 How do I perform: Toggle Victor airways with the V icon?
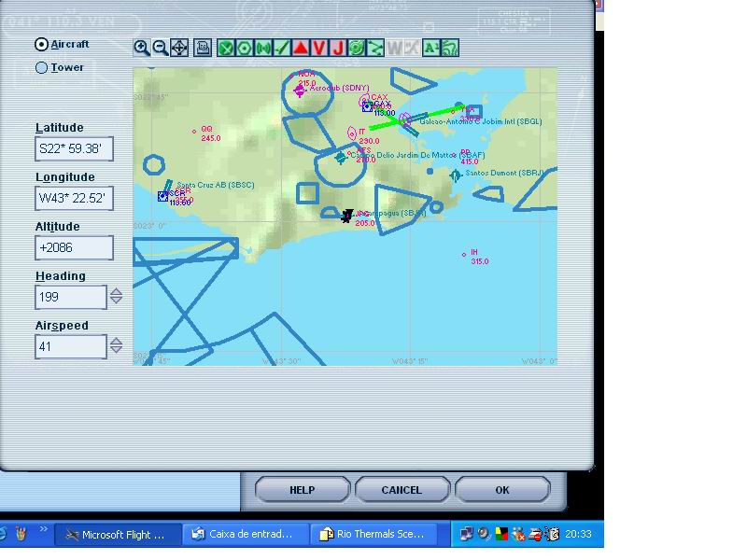[x=319, y=48]
